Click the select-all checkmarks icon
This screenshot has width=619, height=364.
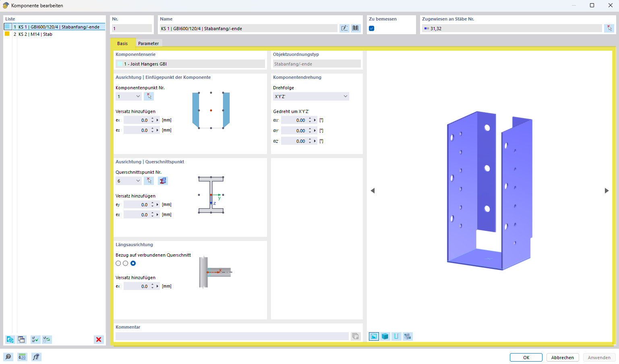tap(35, 339)
